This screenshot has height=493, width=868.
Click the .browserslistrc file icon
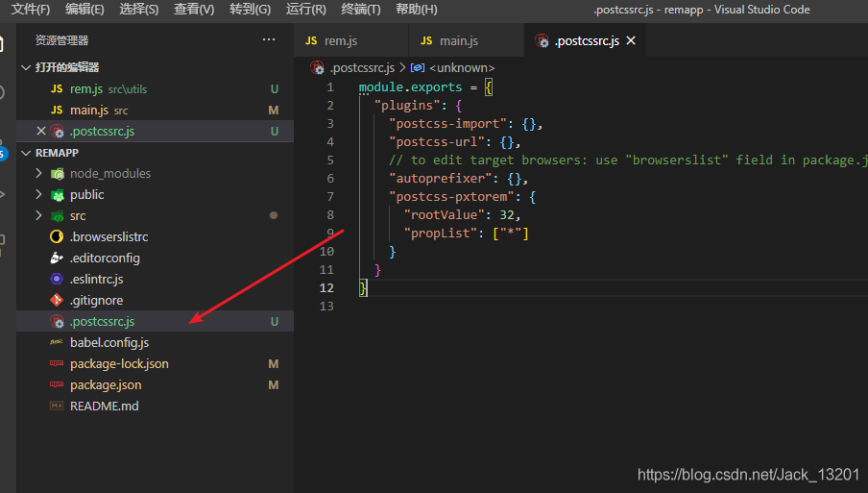tap(57, 237)
